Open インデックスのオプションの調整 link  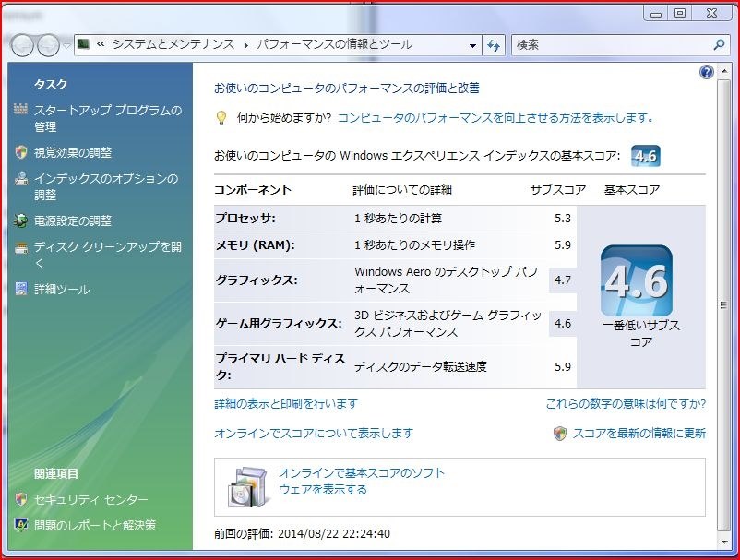click(x=106, y=186)
